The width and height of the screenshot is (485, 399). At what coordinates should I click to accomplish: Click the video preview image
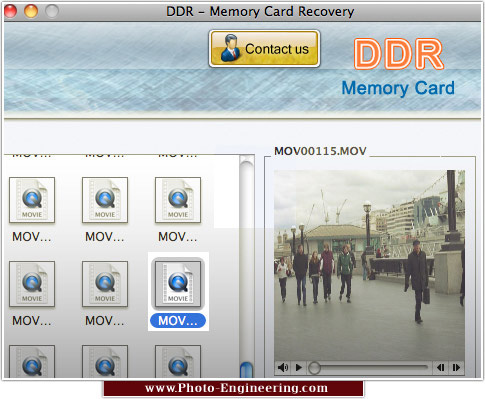[369, 265]
